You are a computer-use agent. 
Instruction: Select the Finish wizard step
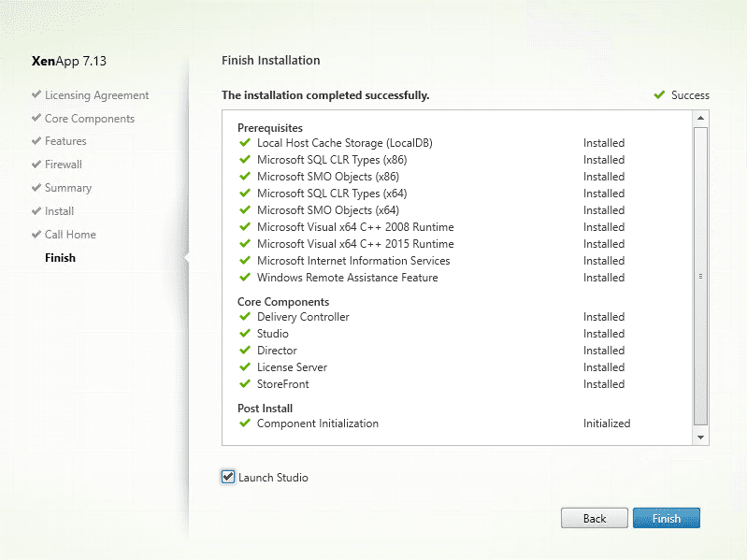[x=60, y=258]
